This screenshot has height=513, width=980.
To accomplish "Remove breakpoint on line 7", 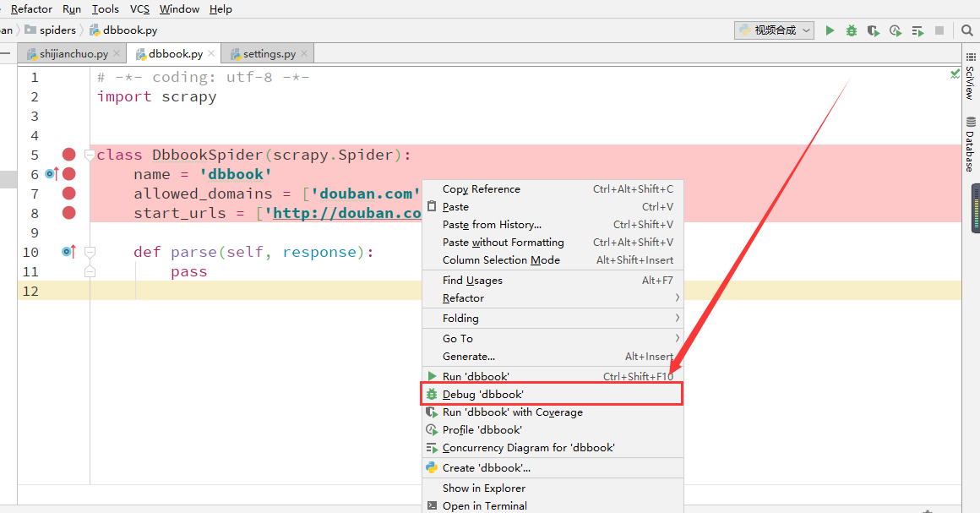I will [x=68, y=194].
